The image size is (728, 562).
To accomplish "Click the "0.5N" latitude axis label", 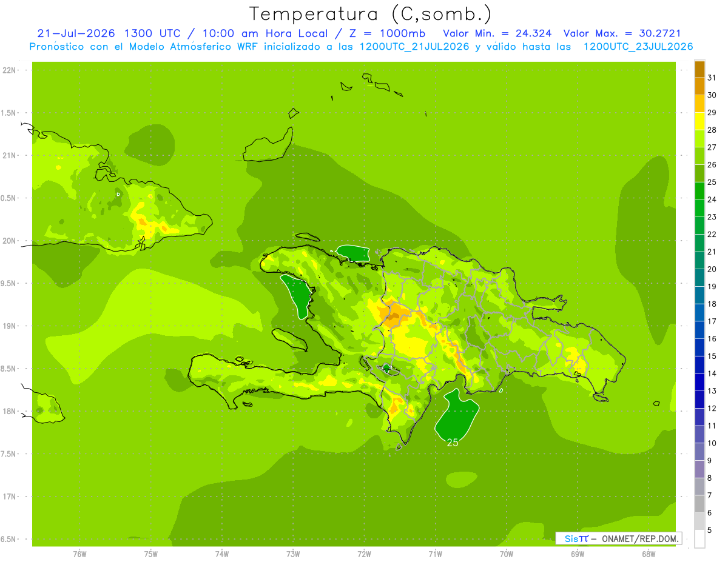I will click(9, 198).
